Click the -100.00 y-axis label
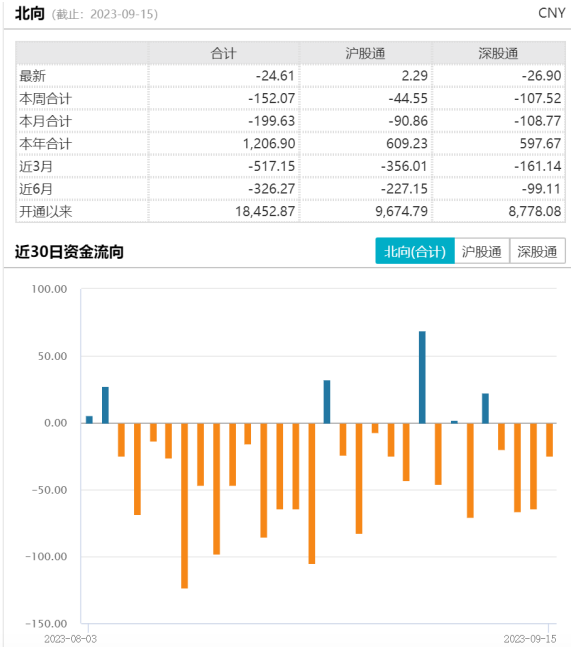The height and width of the screenshot is (647, 571). pos(46,557)
